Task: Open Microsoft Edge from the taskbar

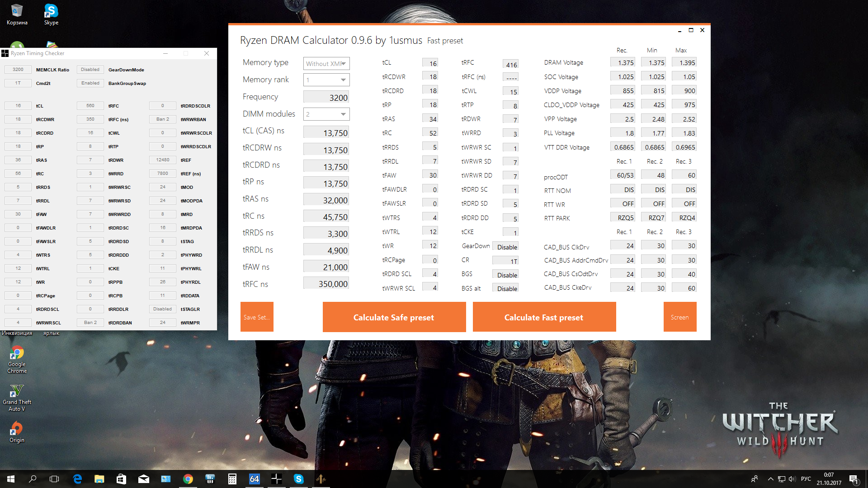Action: [x=77, y=479]
